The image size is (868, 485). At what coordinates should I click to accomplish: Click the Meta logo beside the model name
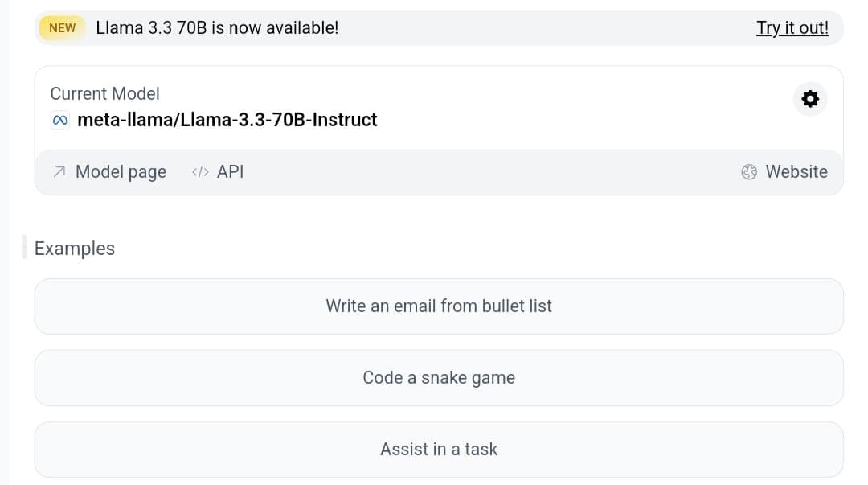tap(58, 119)
